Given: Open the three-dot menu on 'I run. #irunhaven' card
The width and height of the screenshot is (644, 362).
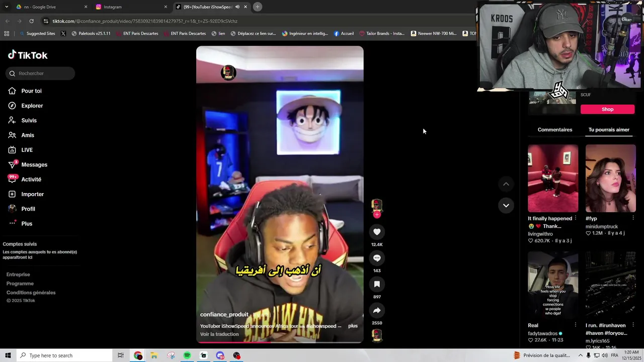Looking at the screenshot, I should point(633,325).
